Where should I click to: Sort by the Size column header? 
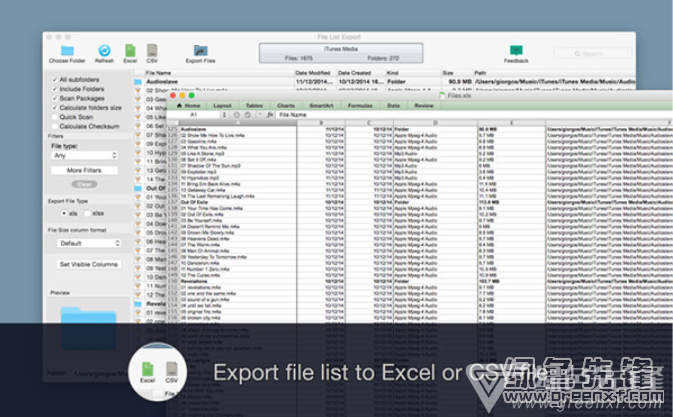coord(457,73)
